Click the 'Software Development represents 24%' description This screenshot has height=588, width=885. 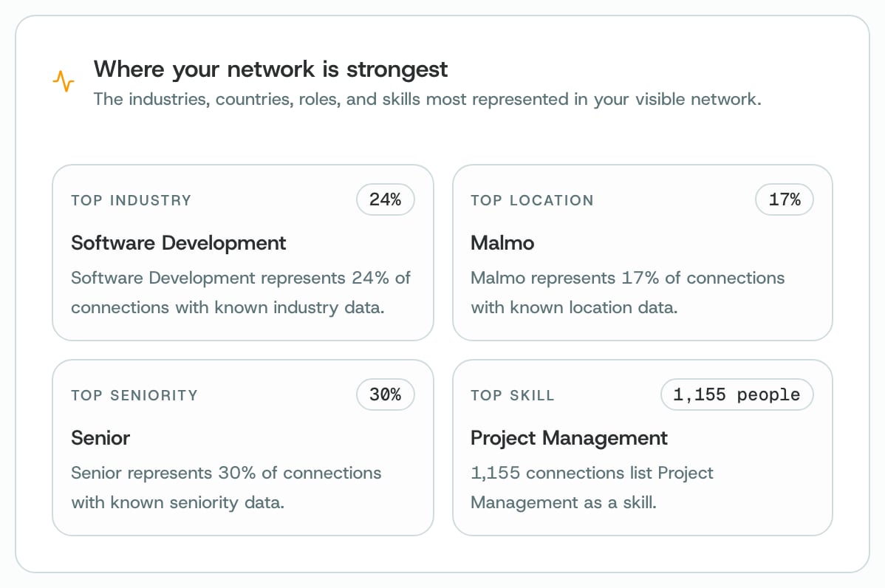241,293
